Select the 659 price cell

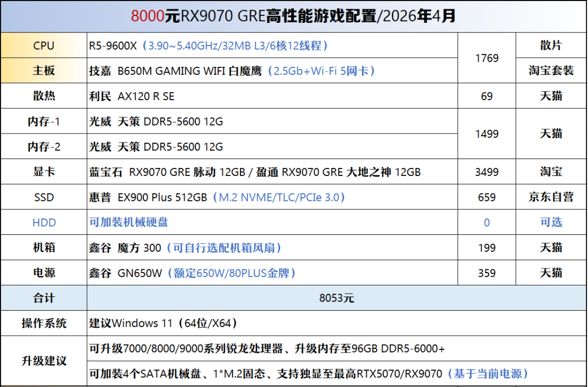pyautogui.click(x=487, y=197)
